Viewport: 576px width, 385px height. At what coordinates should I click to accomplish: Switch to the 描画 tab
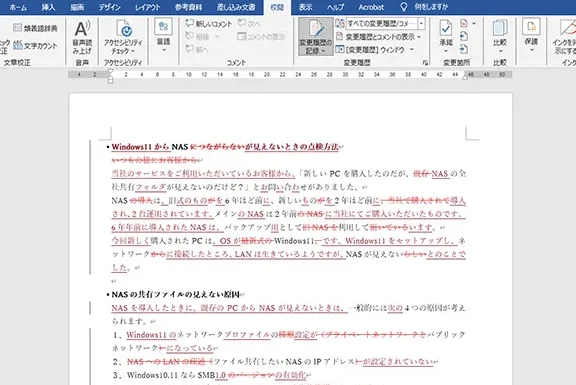(x=77, y=7)
